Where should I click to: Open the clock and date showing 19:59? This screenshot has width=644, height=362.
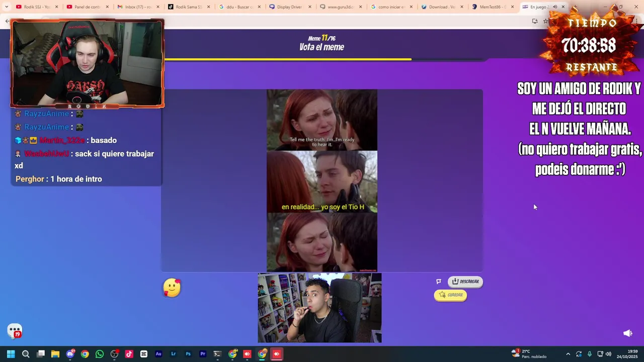tap(627, 354)
